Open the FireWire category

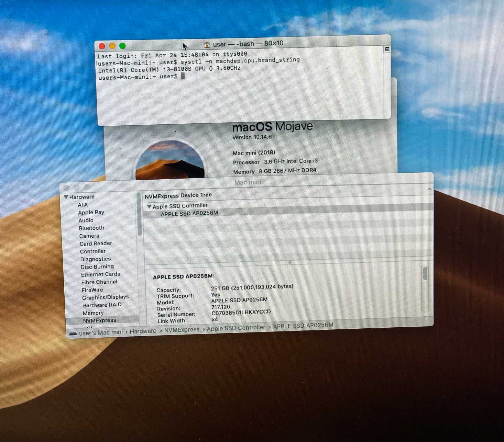[x=92, y=290]
